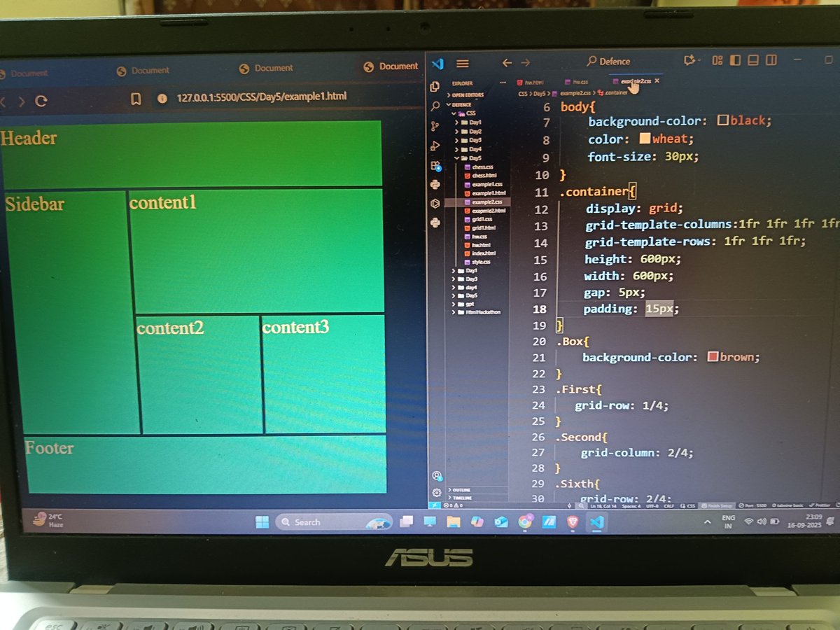Click the browser address bar showing 127.0.0.1:5500

(261, 97)
